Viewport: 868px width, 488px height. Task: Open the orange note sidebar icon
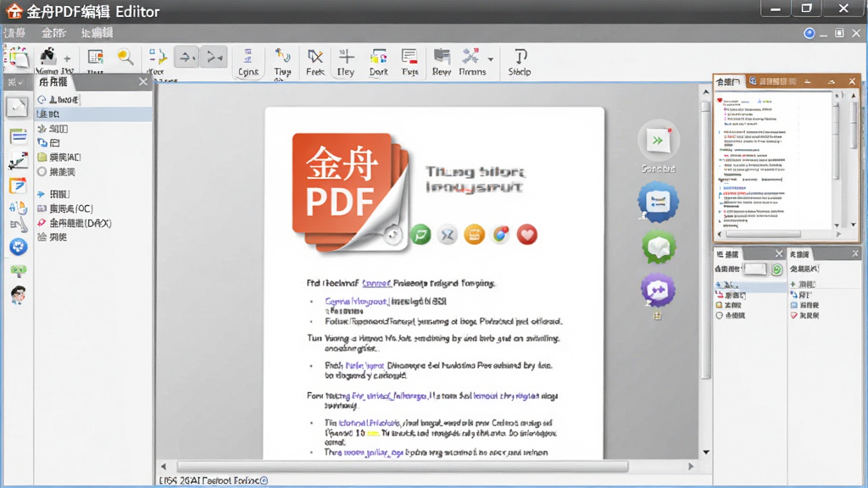click(x=18, y=186)
